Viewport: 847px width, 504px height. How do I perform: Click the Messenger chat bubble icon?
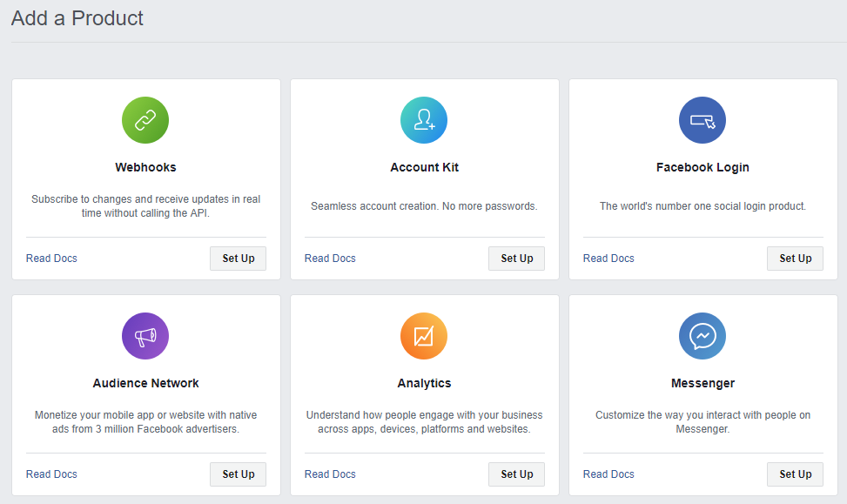pyautogui.click(x=702, y=336)
